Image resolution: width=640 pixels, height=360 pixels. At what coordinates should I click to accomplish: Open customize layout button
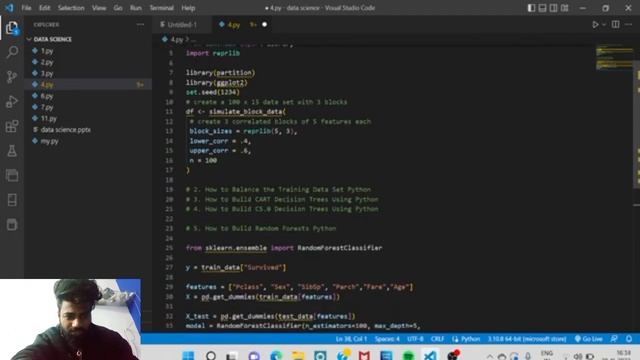point(564,8)
